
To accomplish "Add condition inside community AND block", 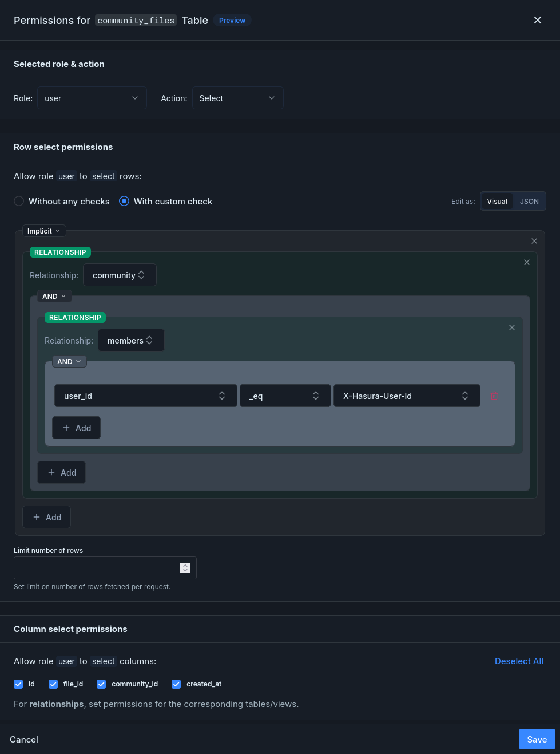I will [61, 472].
